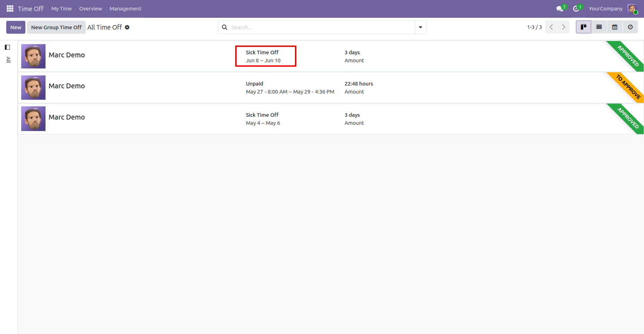Open the My Time menu

click(61, 9)
